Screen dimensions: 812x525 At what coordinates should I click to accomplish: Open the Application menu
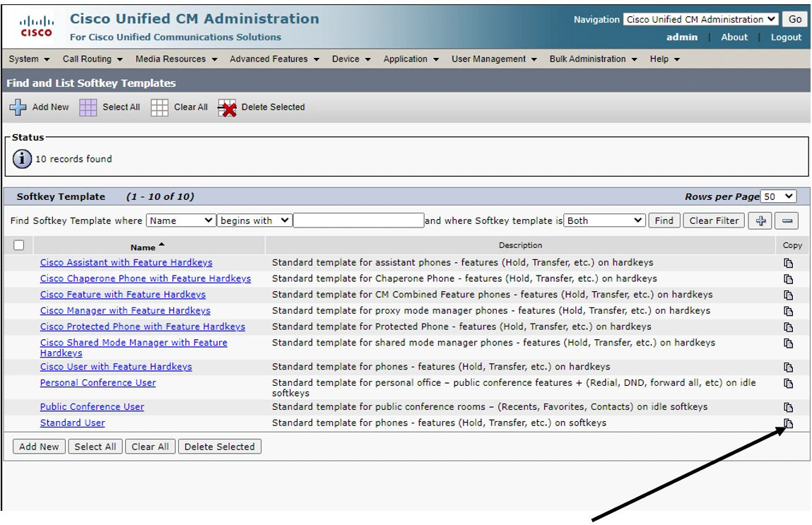[x=411, y=59]
